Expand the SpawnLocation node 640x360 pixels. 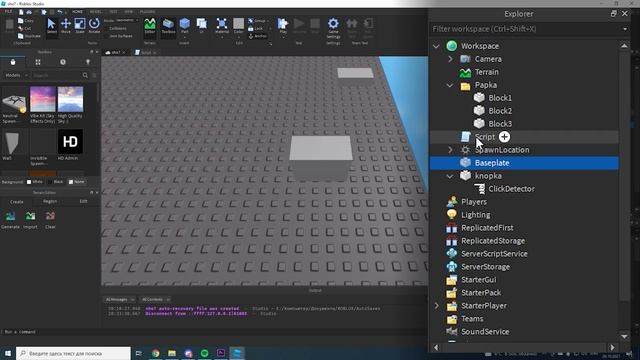450,150
